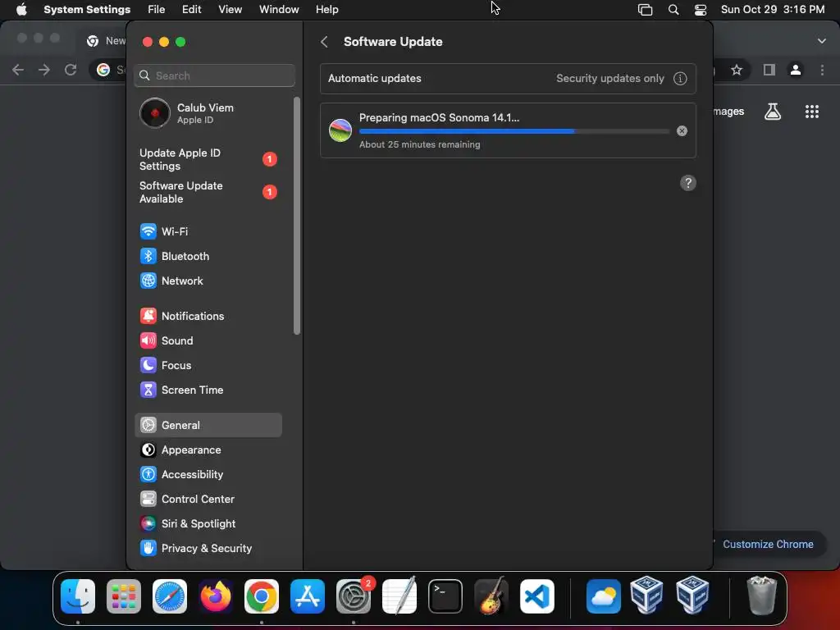Open Launchpad from the Dock
840x630 pixels.
(124, 596)
